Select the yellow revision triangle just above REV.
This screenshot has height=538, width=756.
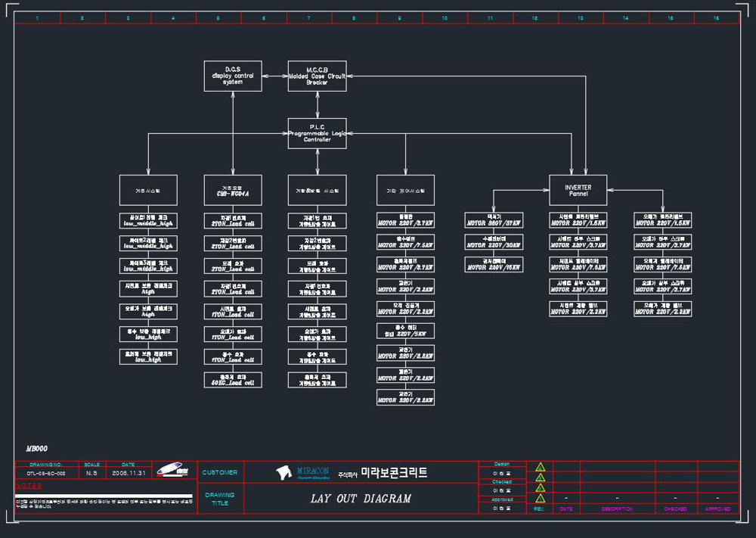pyautogui.click(x=540, y=498)
